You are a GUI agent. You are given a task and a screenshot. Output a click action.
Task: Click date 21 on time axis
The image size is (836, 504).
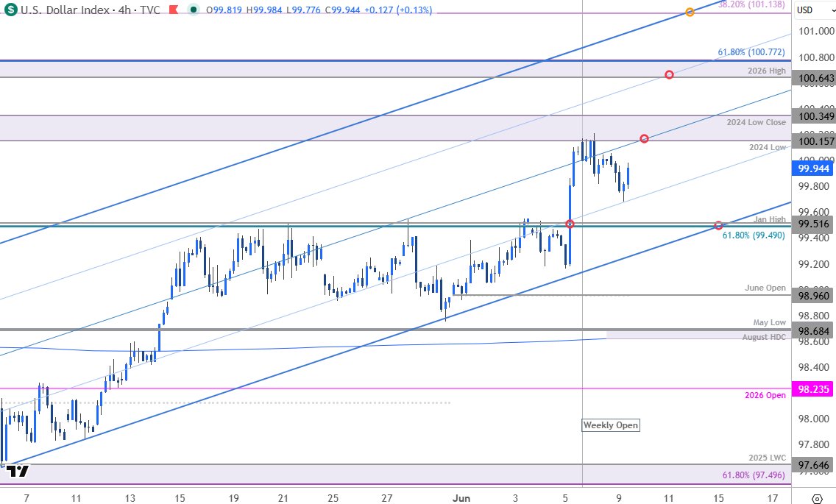(x=283, y=498)
